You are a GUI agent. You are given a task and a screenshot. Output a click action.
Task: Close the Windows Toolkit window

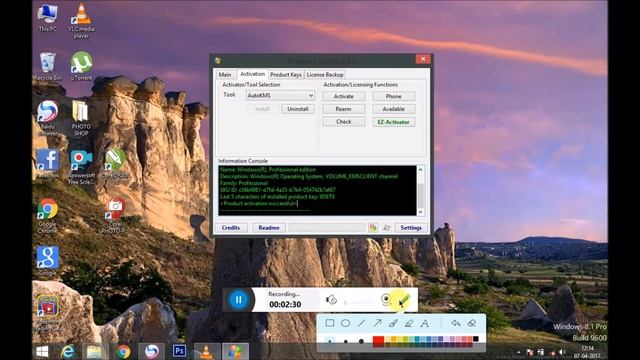[423, 59]
